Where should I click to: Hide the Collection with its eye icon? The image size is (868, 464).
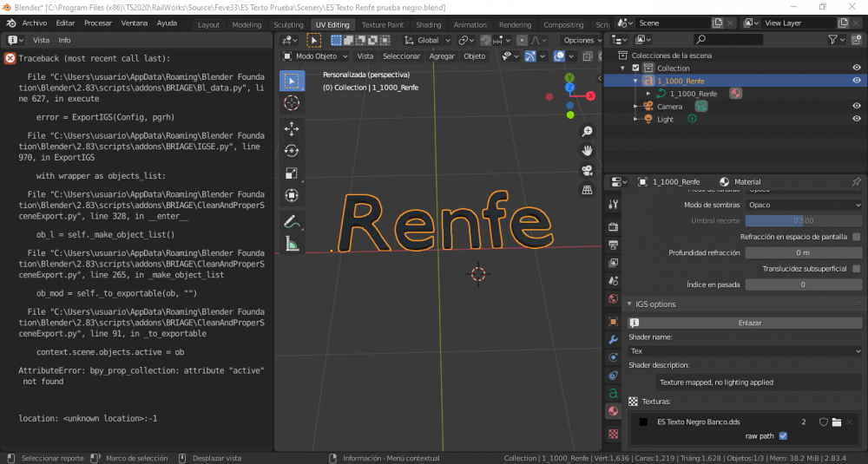pos(857,68)
